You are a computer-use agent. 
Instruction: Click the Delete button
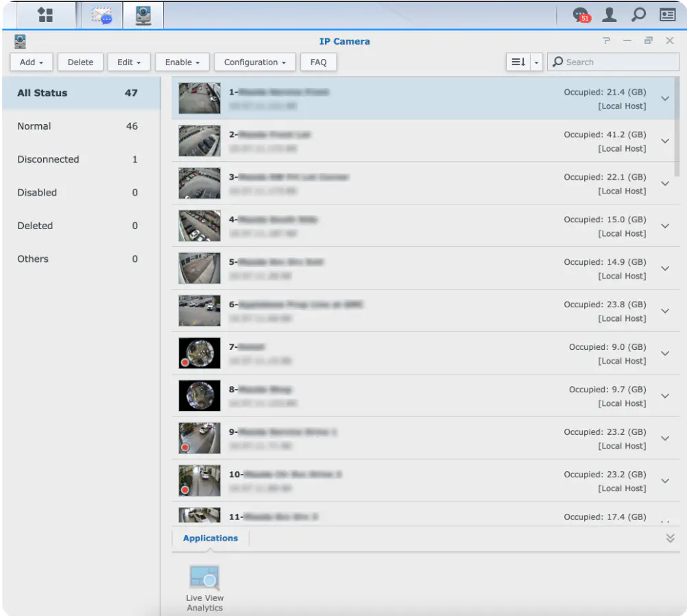pos(81,62)
